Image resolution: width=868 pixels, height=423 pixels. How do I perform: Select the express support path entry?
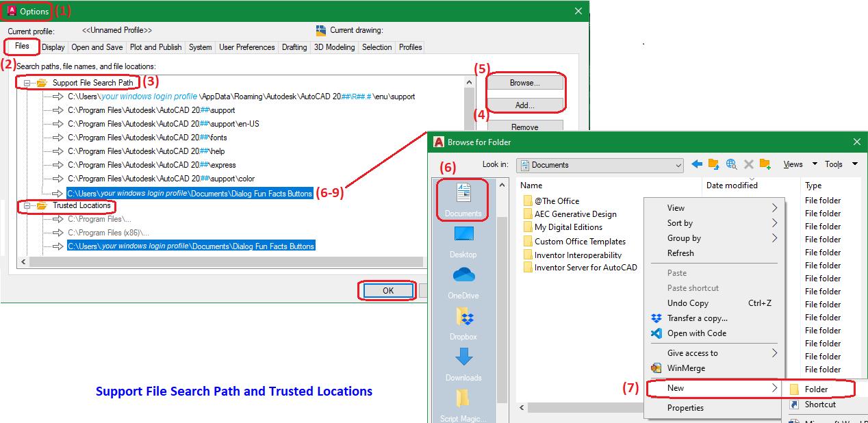point(152,165)
